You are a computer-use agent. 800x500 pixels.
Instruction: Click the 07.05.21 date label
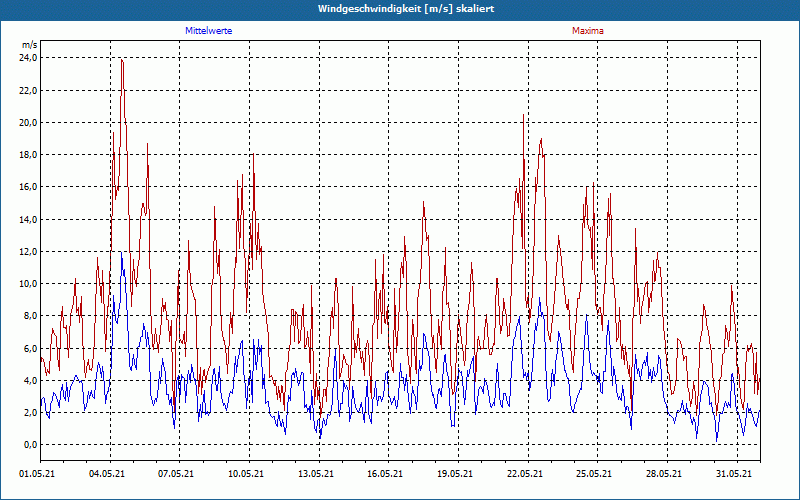click(176, 474)
